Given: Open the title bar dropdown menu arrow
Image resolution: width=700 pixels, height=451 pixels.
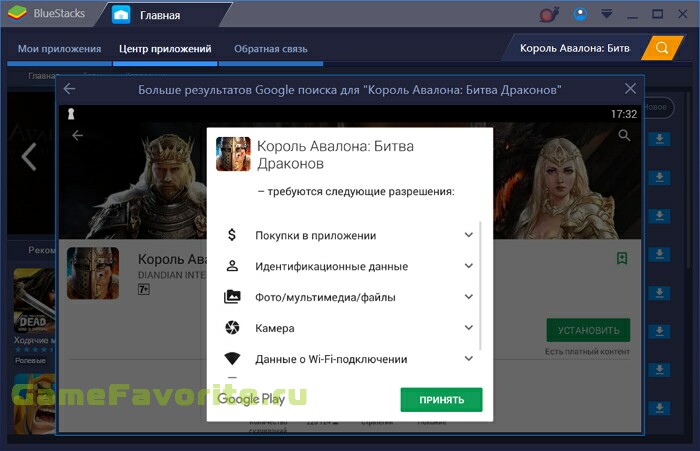Looking at the screenshot, I should 606,14.
